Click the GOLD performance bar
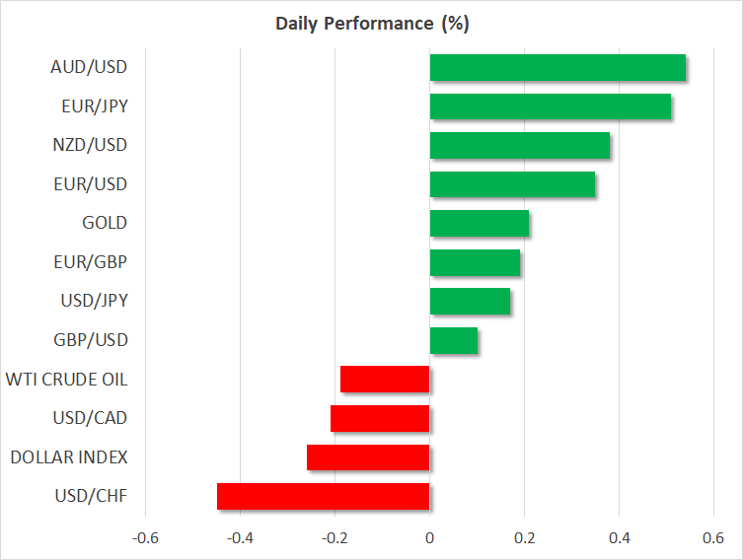 click(479, 224)
